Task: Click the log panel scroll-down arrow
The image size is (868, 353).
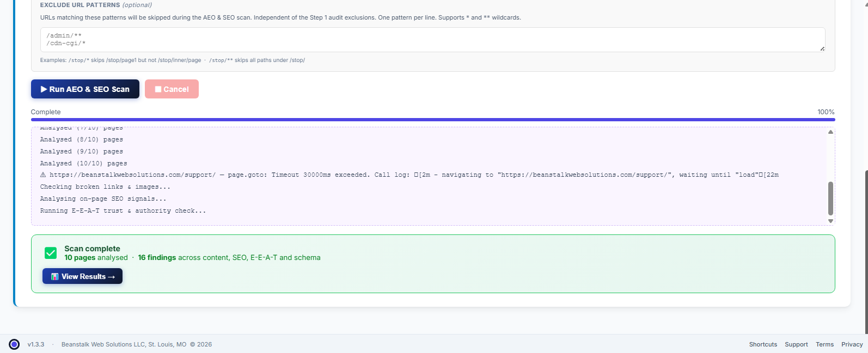Action: [830, 221]
